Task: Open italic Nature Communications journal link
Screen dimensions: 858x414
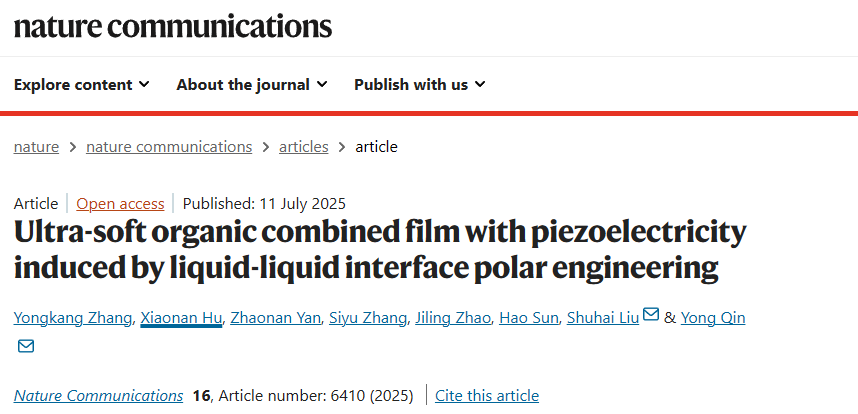Action: tap(98, 395)
